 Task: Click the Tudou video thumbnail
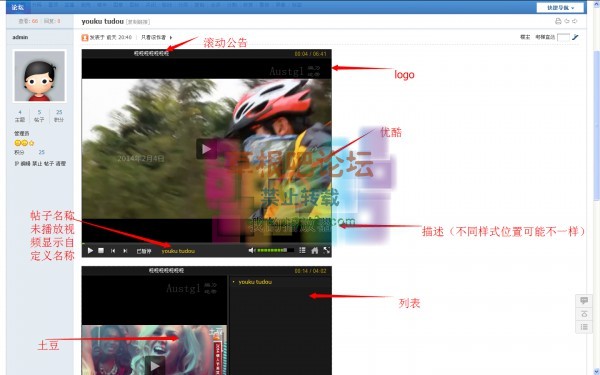pyautogui.click(x=155, y=350)
